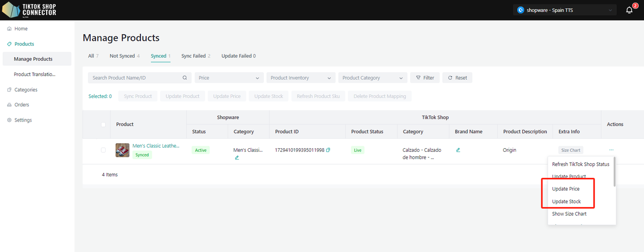Expand the Price filter dropdown
This screenshot has height=252, width=644.
coord(229,78)
